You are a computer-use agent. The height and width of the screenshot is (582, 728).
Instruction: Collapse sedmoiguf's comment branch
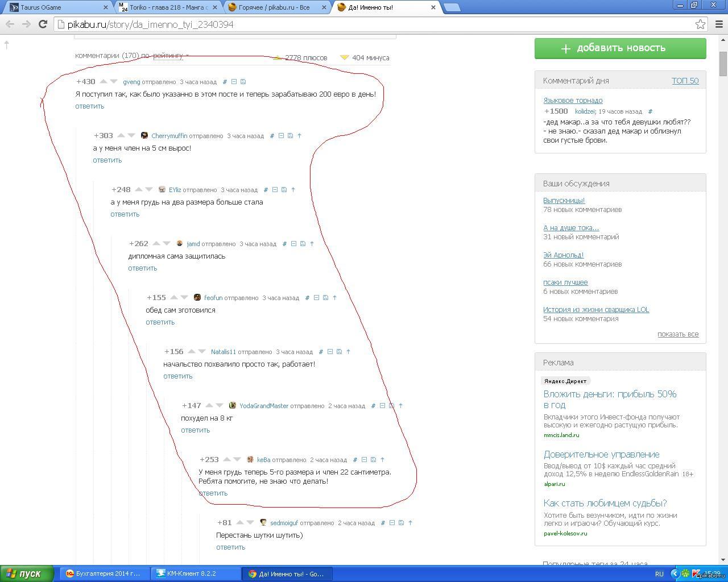pos(392,523)
